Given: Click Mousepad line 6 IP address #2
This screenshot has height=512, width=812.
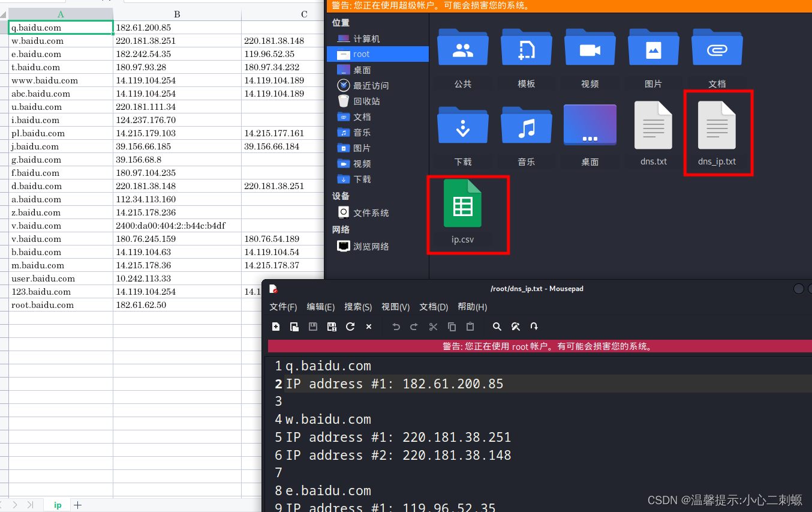Looking at the screenshot, I should 398,455.
